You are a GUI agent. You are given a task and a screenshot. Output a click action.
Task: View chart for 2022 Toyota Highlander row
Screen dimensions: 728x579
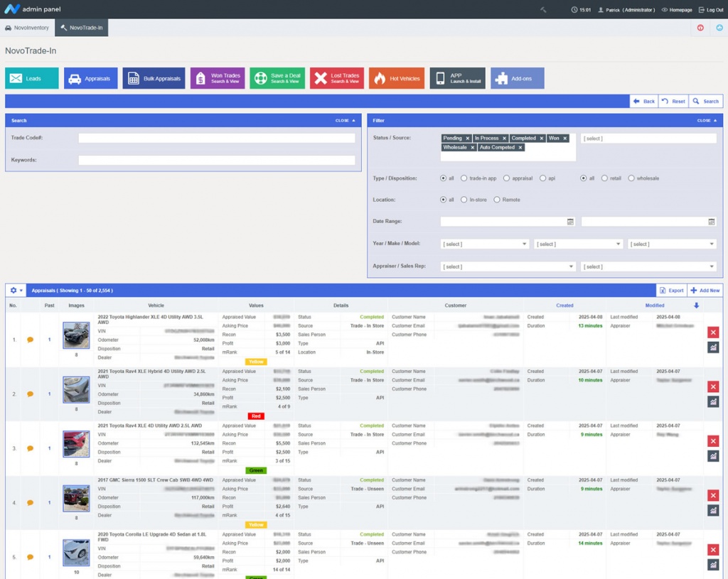[x=713, y=347]
